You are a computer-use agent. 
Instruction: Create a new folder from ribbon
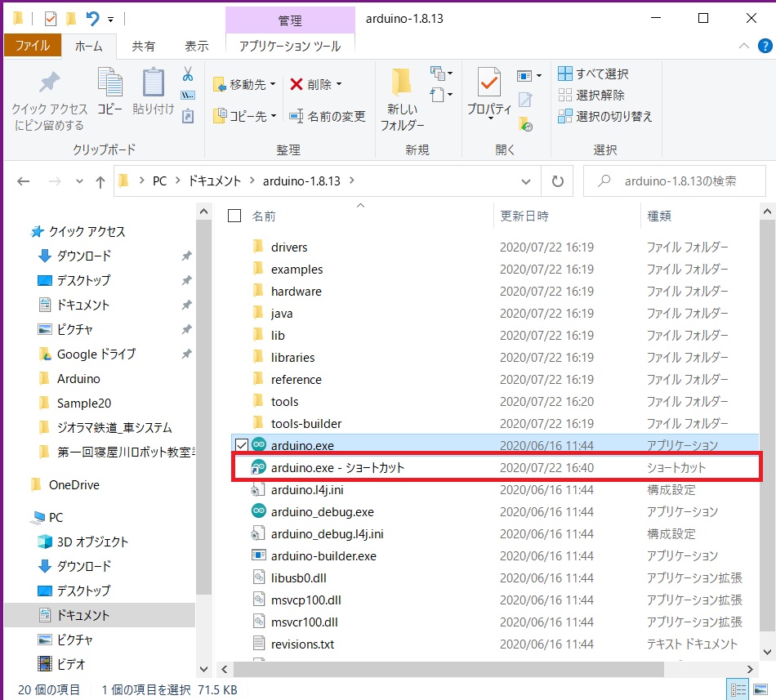[402, 100]
